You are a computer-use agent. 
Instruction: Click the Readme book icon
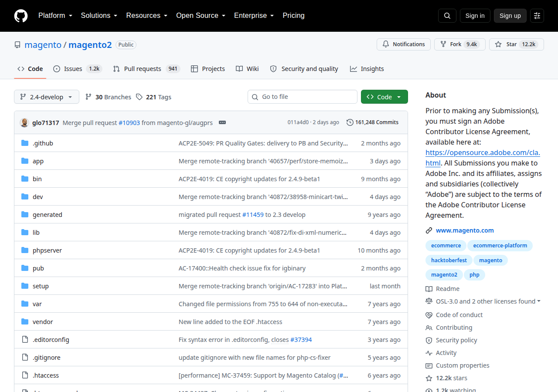429,289
